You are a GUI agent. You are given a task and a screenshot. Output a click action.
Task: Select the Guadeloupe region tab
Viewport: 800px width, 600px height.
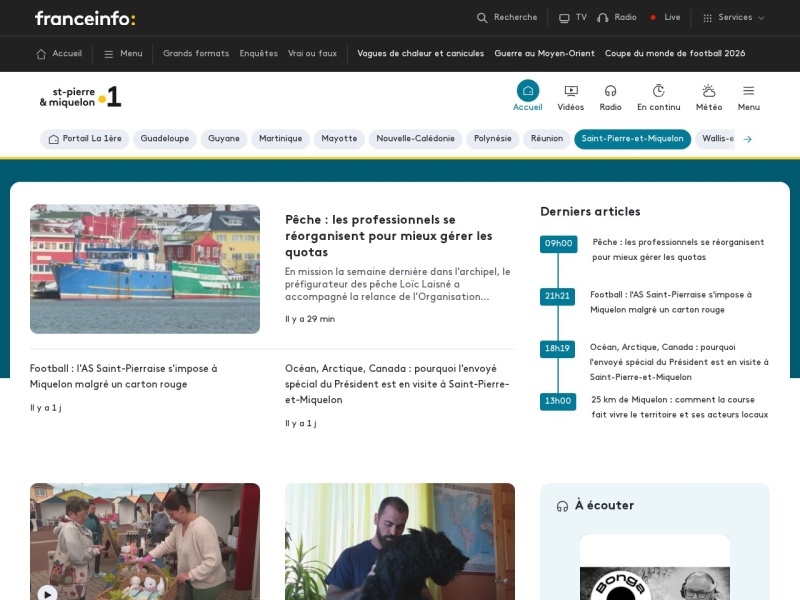165,139
